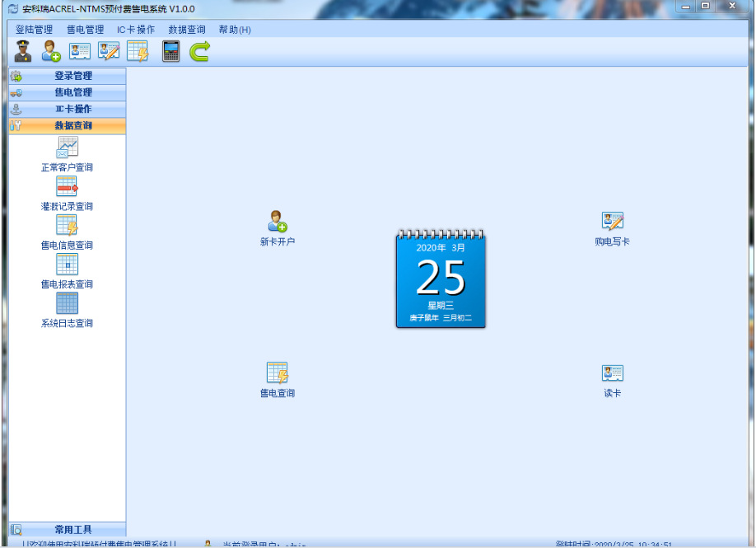Expand the IC卡操作 sidebar section
The width and height of the screenshot is (756, 548).
pos(68,109)
